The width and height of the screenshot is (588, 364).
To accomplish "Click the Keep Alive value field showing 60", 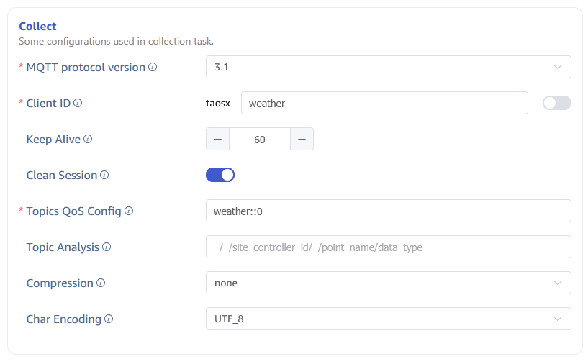I will click(260, 139).
